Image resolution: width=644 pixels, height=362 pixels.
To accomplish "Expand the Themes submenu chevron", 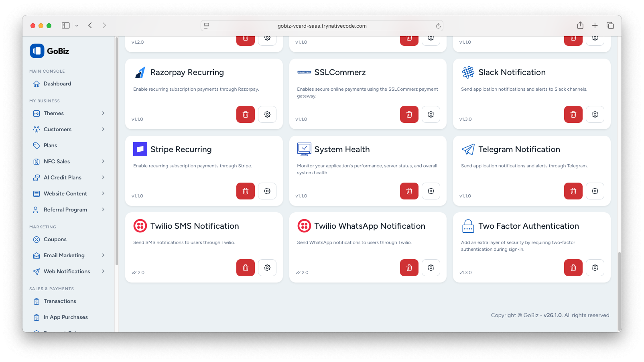I will pos(103,113).
